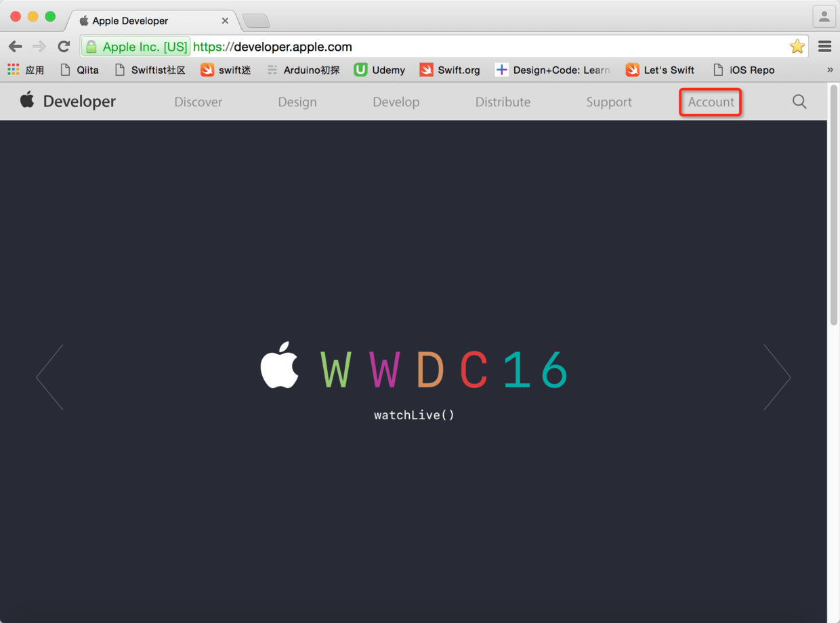This screenshot has height=623, width=840.
Task: Open the Apps grid bookmark icon
Action: [26, 70]
